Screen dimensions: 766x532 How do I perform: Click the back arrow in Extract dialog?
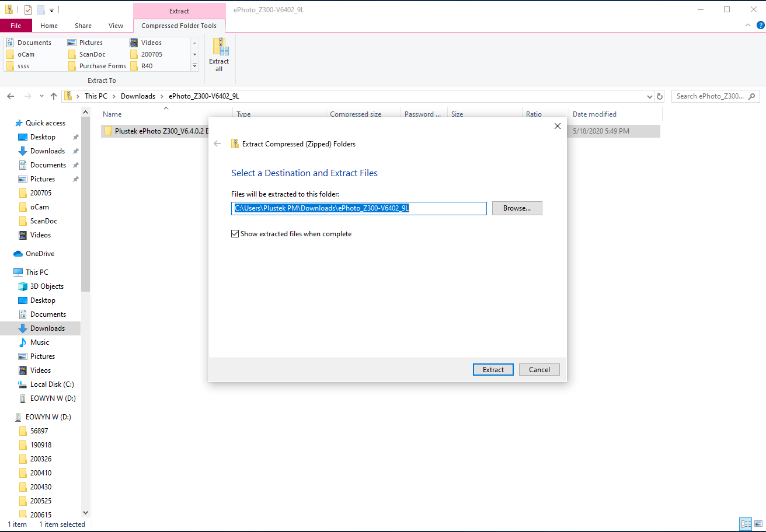click(x=217, y=143)
